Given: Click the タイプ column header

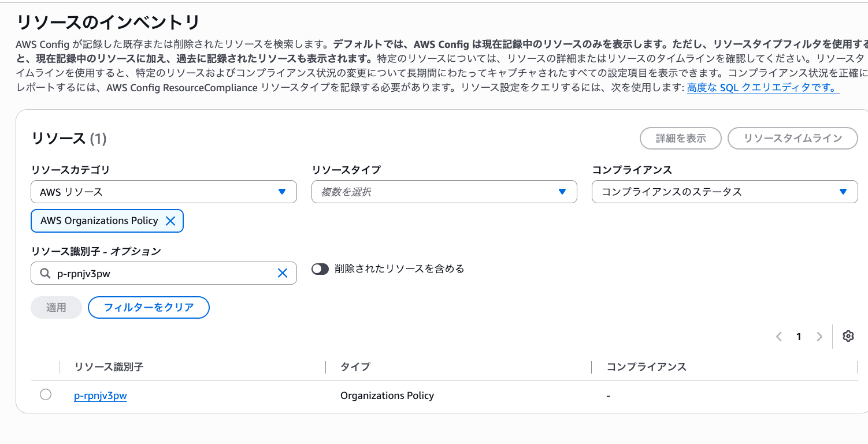Looking at the screenshot, I should click(355, 367).
